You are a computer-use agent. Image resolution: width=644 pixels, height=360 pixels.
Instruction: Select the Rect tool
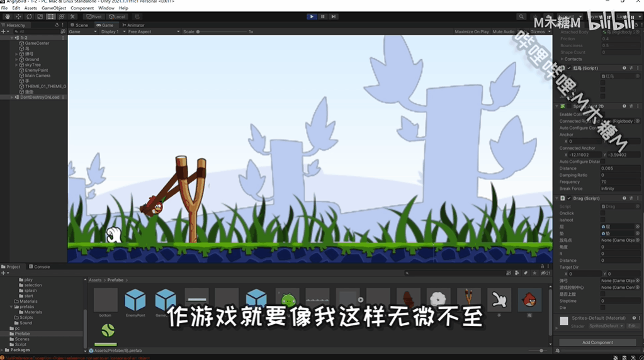click(x=50, y=17)
